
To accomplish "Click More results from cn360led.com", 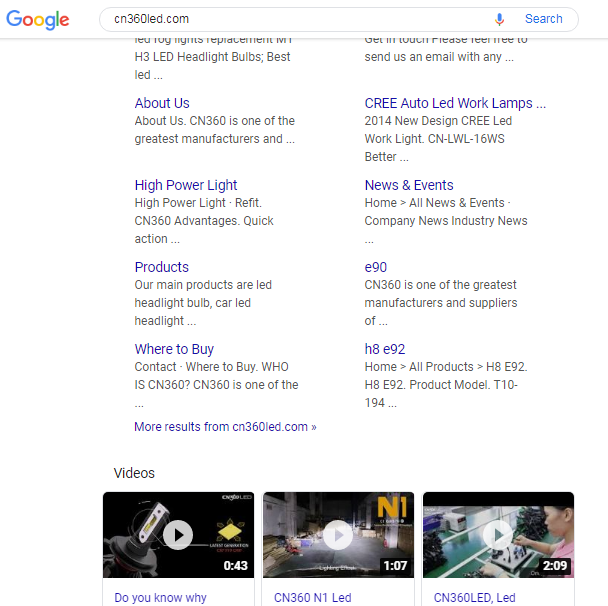I will point(225,426).
